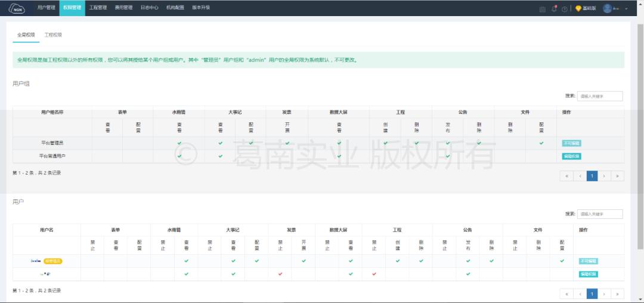Image resolution: width=644 pixels, height=303 pixels.
Task: Click the vertical page scrollbar
Action: [640, 135]
